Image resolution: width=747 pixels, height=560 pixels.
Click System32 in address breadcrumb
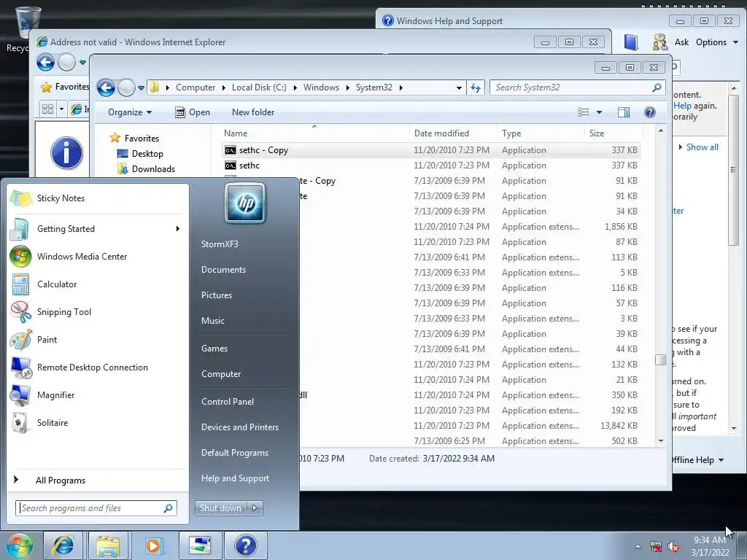click(374, 87)
